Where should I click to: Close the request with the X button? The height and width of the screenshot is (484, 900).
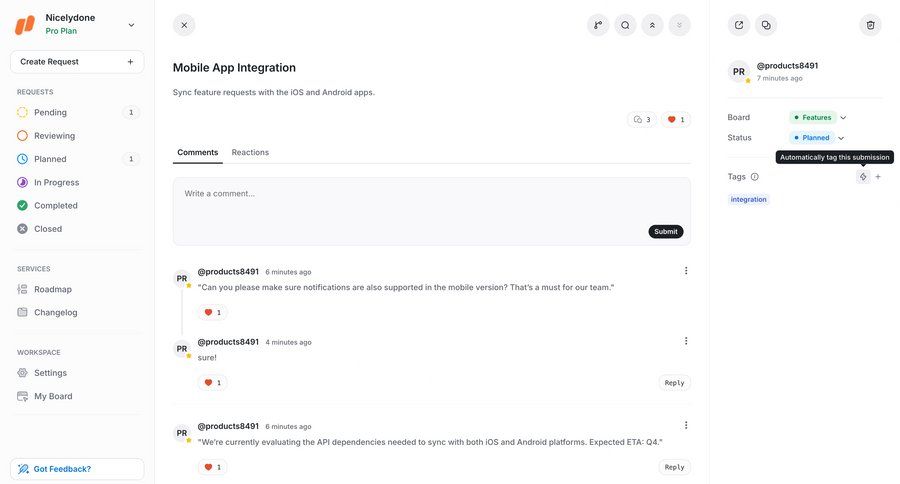[x=184, y=25]
